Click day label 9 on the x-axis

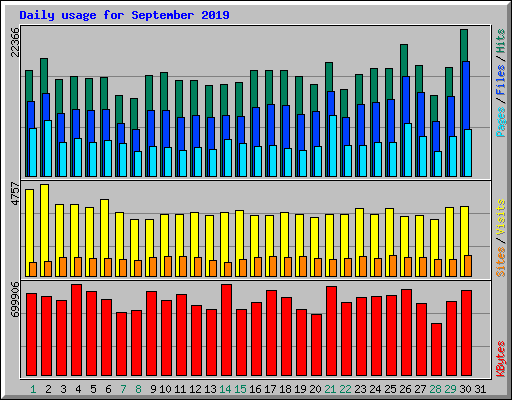(x=153, y=389)
